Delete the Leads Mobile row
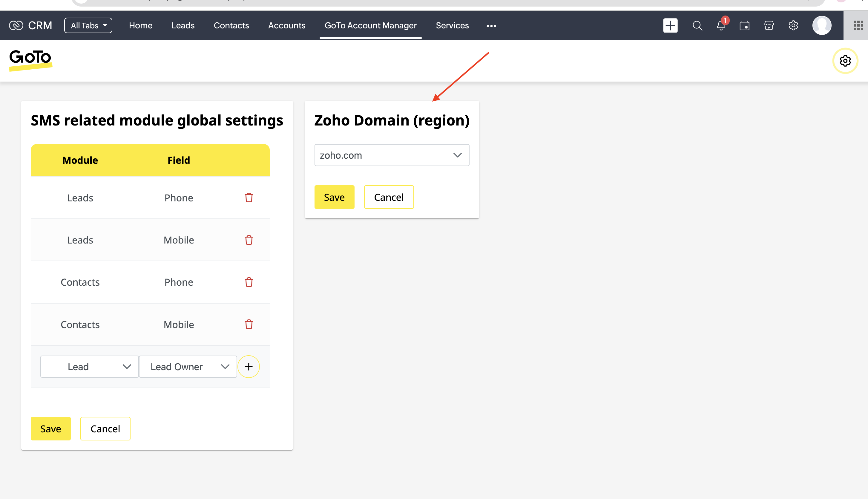Screen dimensions: 868x499 pyautogui.click(x=249, y=240)
